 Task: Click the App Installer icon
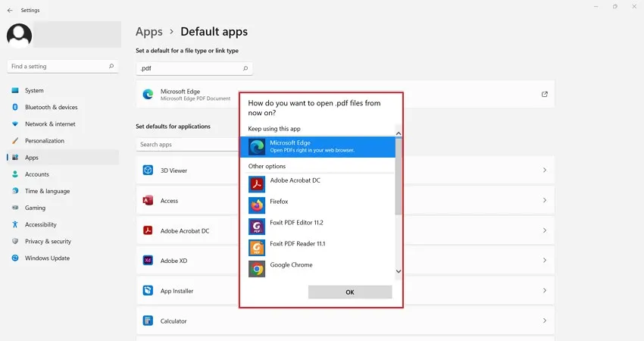tap(148, 290)
